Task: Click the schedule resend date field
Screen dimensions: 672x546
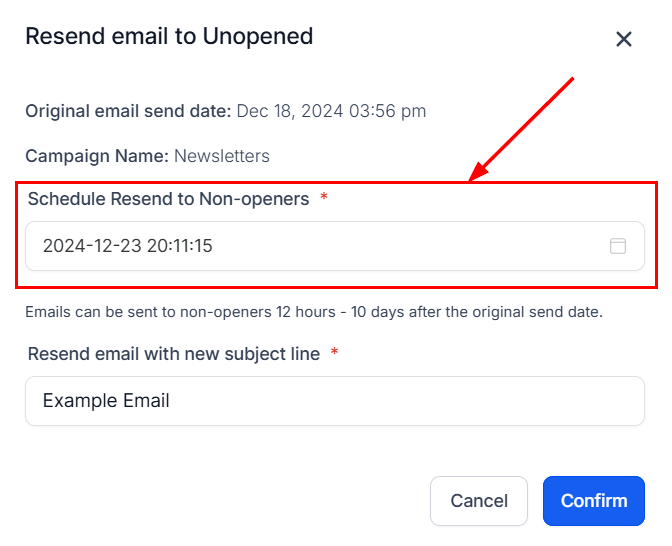Action: coord(320,246)
